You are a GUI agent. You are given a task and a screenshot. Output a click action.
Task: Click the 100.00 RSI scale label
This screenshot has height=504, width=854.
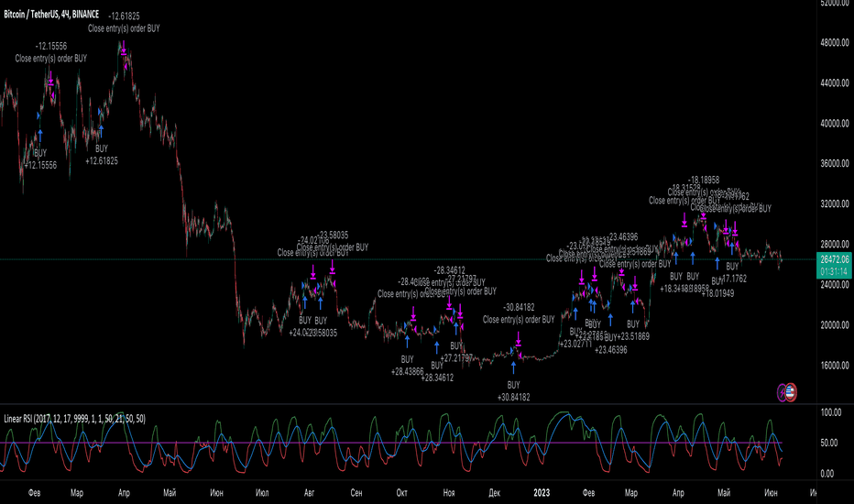[x=830, y=413]
